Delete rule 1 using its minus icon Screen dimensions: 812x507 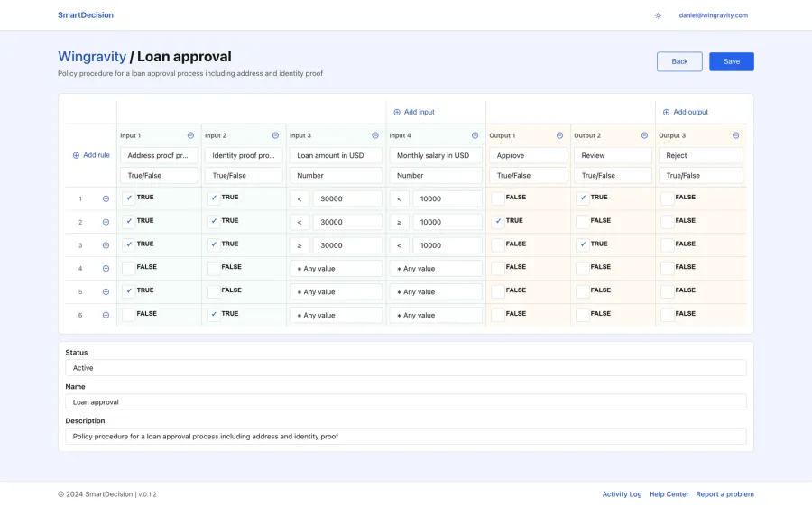pyautogui.click(x=106, y=198)
